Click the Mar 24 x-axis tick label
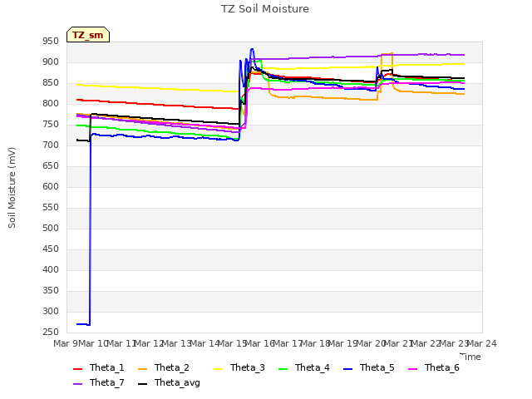The height and width of the screenshot is (399, 532). (x=482, y=343)
